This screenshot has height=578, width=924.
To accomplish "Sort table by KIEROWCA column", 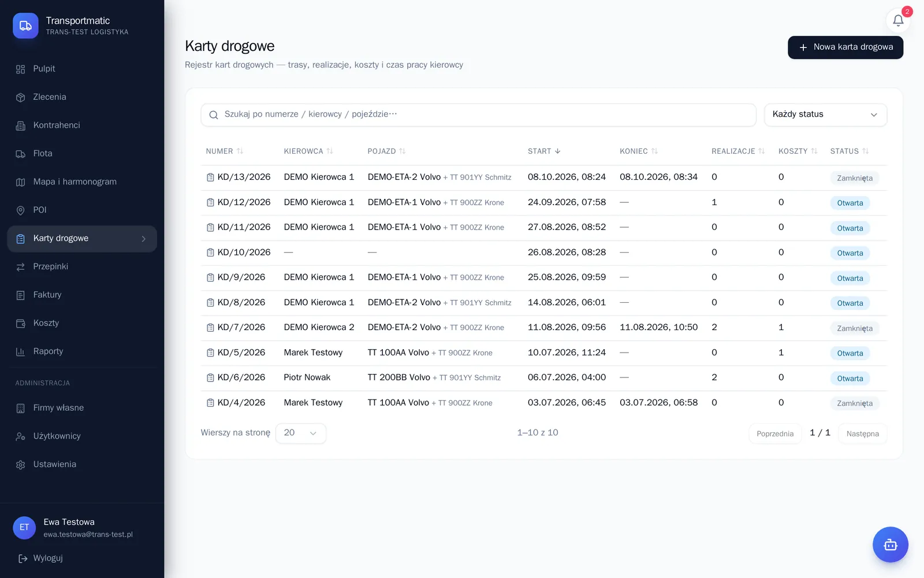I will [308, 151].
